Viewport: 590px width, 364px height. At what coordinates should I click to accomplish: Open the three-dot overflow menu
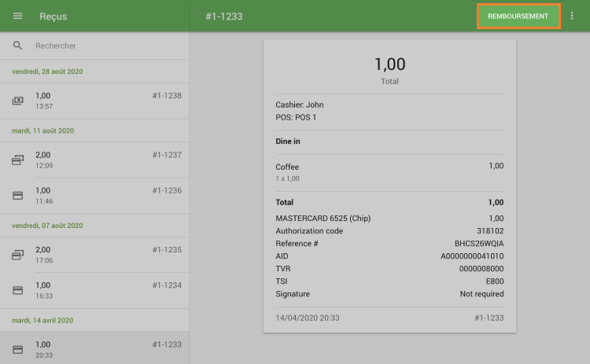coord(572,17)
